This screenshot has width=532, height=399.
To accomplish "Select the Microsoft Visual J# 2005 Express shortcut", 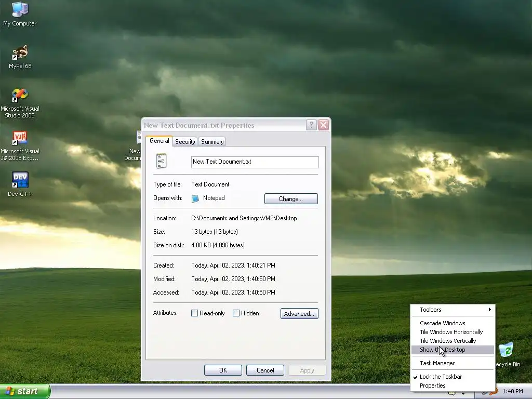I will 20,145.
